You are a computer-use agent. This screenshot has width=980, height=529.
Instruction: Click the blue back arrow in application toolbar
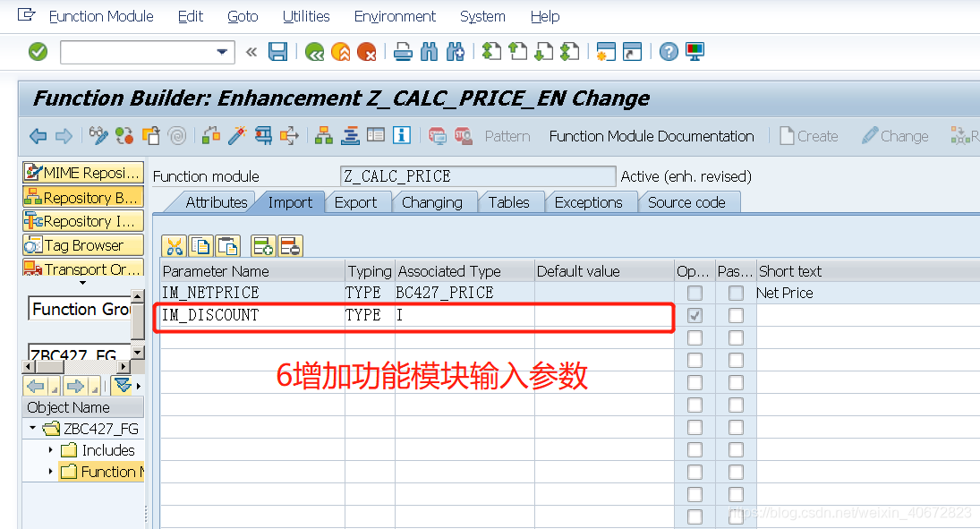(x=38, y=136)
